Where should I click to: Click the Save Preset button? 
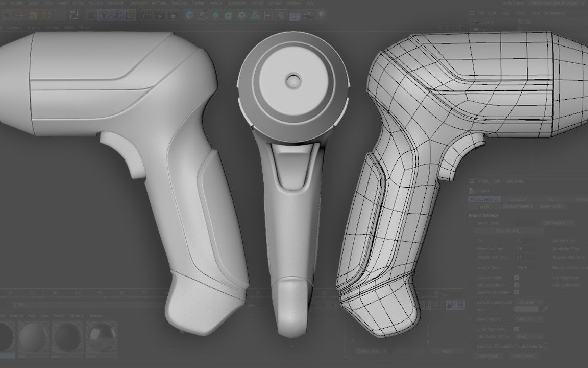click(x=524, y=356)
